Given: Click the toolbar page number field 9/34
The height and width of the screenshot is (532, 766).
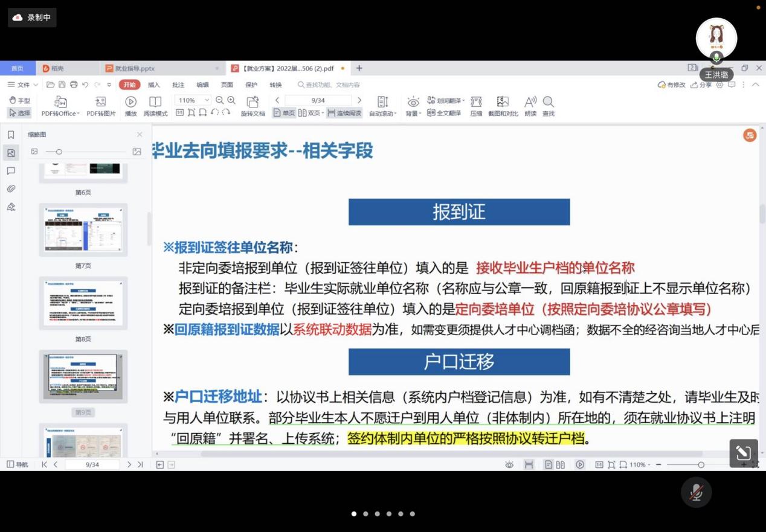Looking at the screenshot, I should (x=318, y=100).
